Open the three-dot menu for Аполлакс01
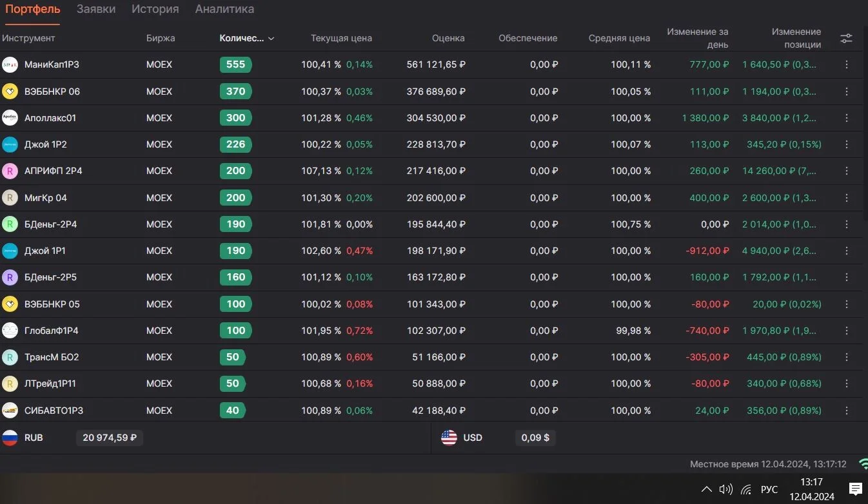868x504 pixels. coord(847,118)
